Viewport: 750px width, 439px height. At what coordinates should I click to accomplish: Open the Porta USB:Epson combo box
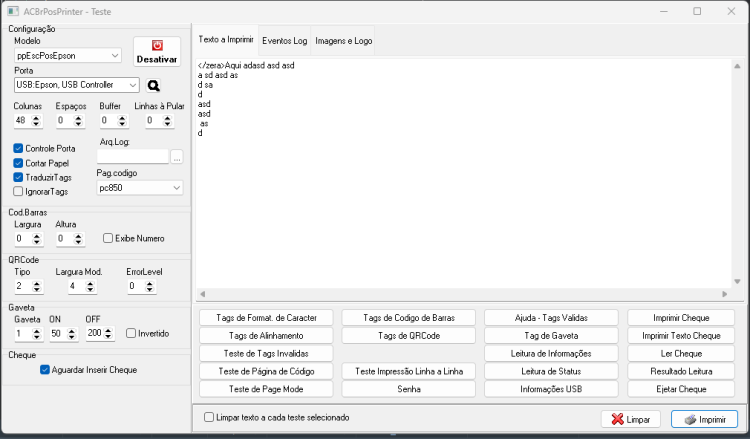tap(77, 85)
